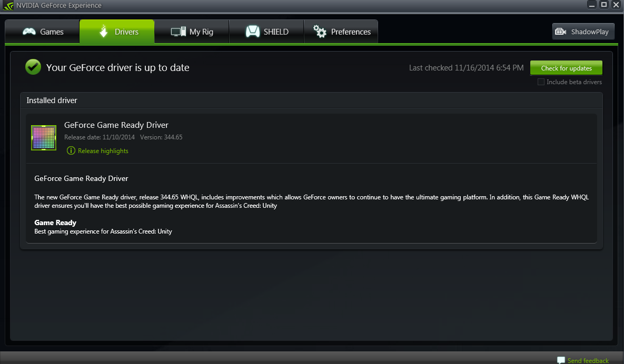Open the Release highlights link
Screen dimensions: 624x364
(x=103, y=150)
